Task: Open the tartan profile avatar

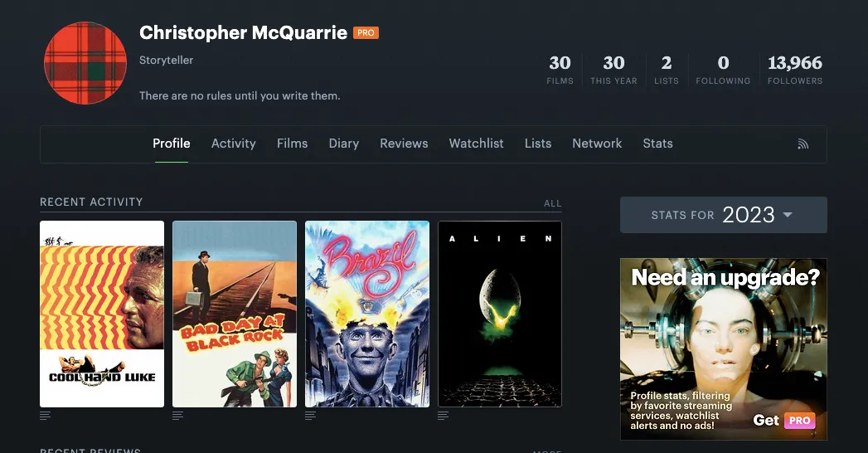Action: pyautogui.click(x=85, y=63)
